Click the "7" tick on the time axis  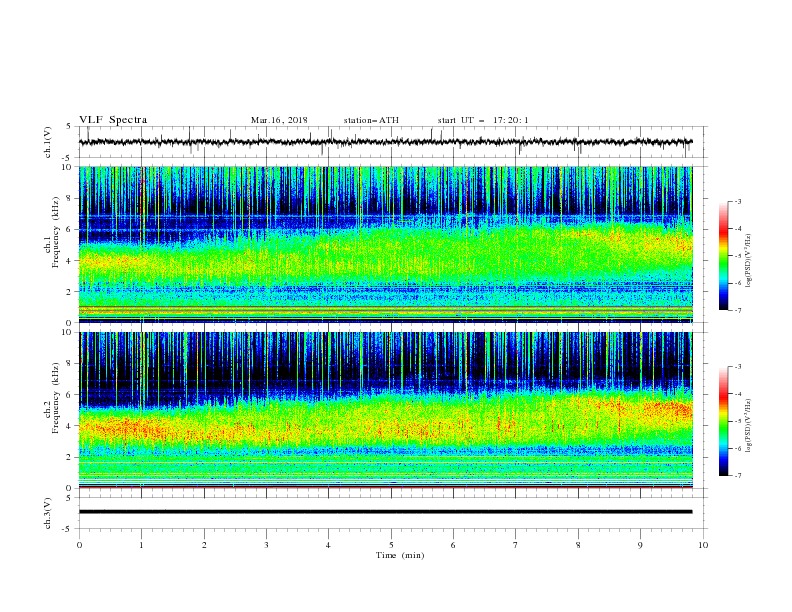click(516, 545)
